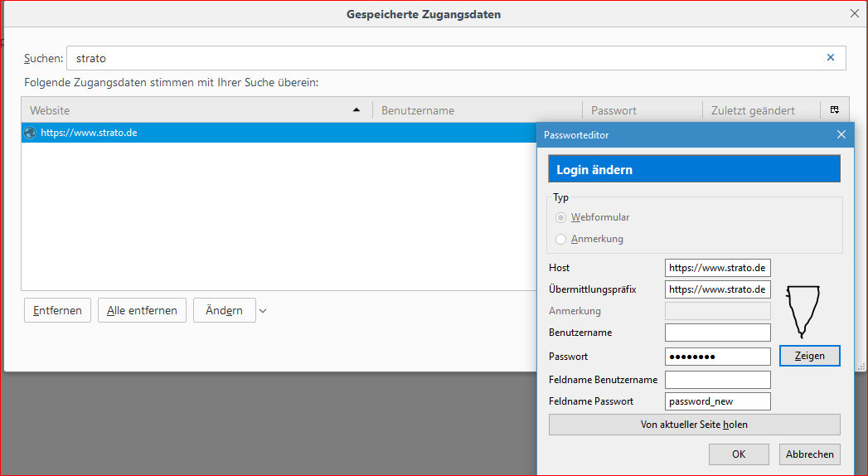The image size is (868, 476).
Task: Sort by Zuletzt geändert column header
Action: pos(761,110)
